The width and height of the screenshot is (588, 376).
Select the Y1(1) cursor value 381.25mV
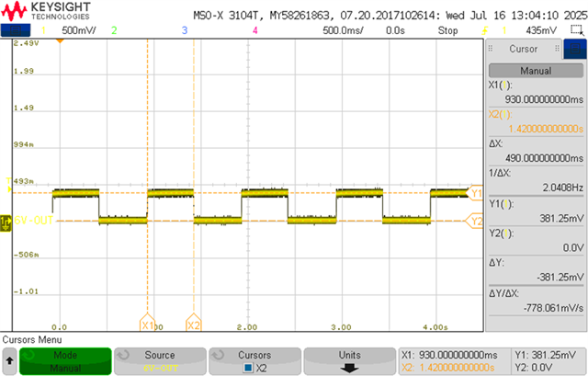561,218
